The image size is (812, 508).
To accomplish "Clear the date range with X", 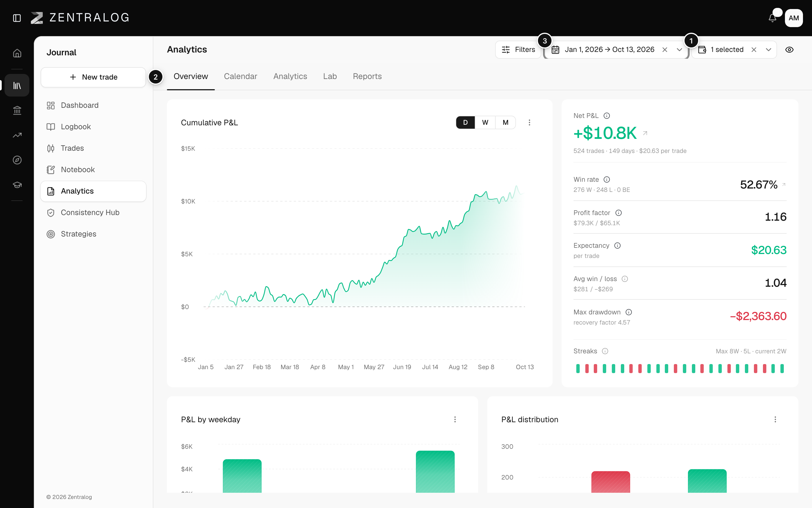I will click(x=665, y=50).
